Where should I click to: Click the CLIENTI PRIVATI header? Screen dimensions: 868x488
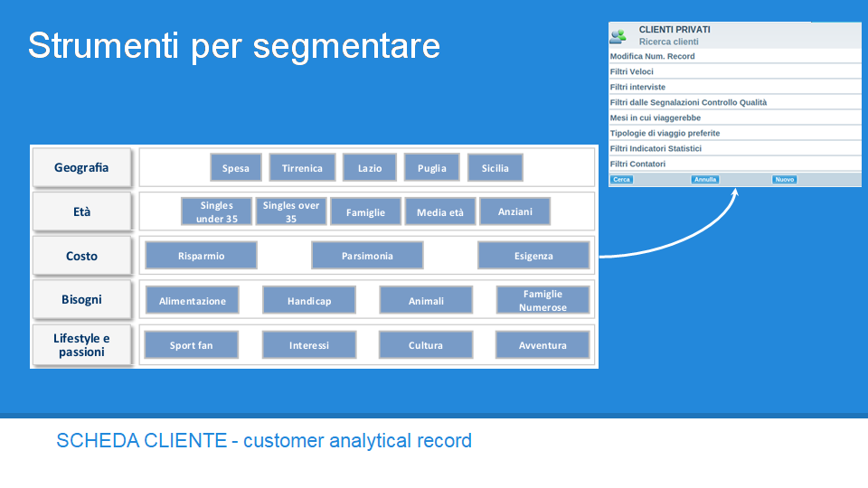(x=675, y=29)
